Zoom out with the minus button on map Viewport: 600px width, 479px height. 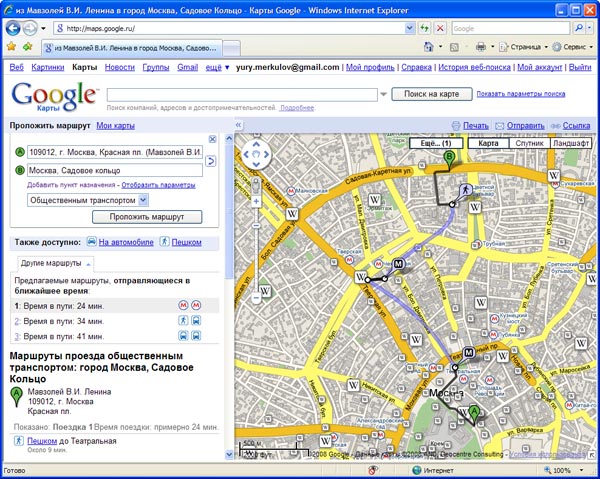[256, 298]
